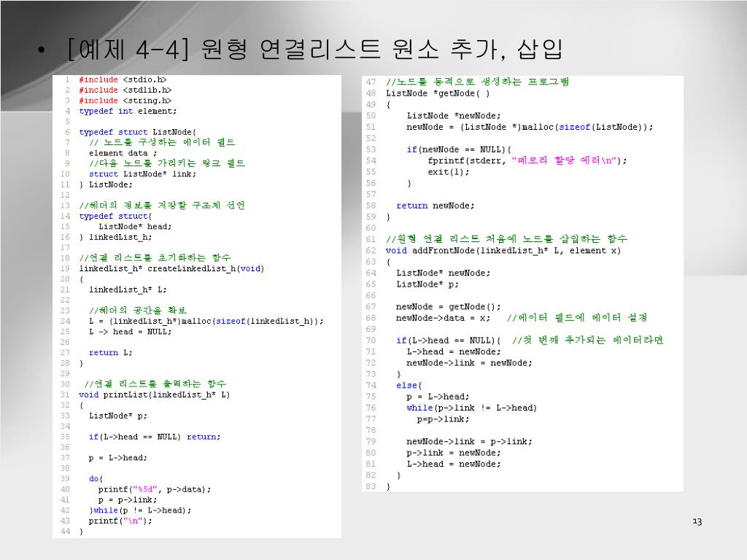Screen dimensions: 747x560
Task: Click the line 'L -> head = NULL;'
Action: pos(131,332)
